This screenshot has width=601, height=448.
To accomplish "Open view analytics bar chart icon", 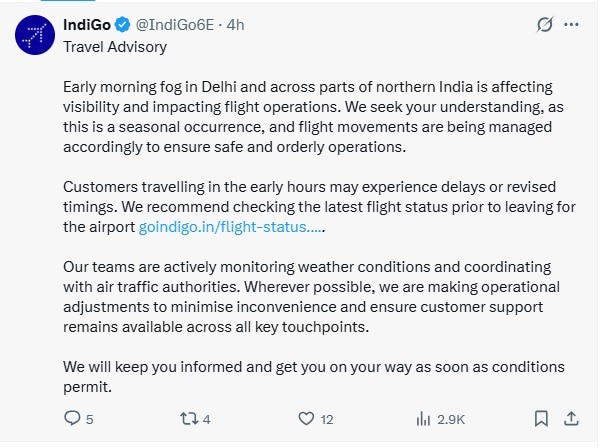I will [423, 419].
